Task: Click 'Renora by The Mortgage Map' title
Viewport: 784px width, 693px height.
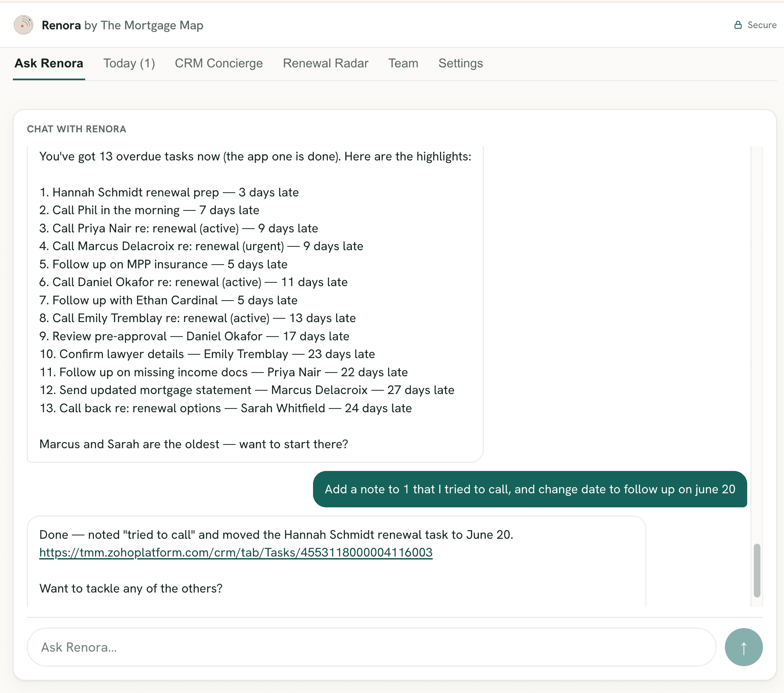Action: (122, 25)
